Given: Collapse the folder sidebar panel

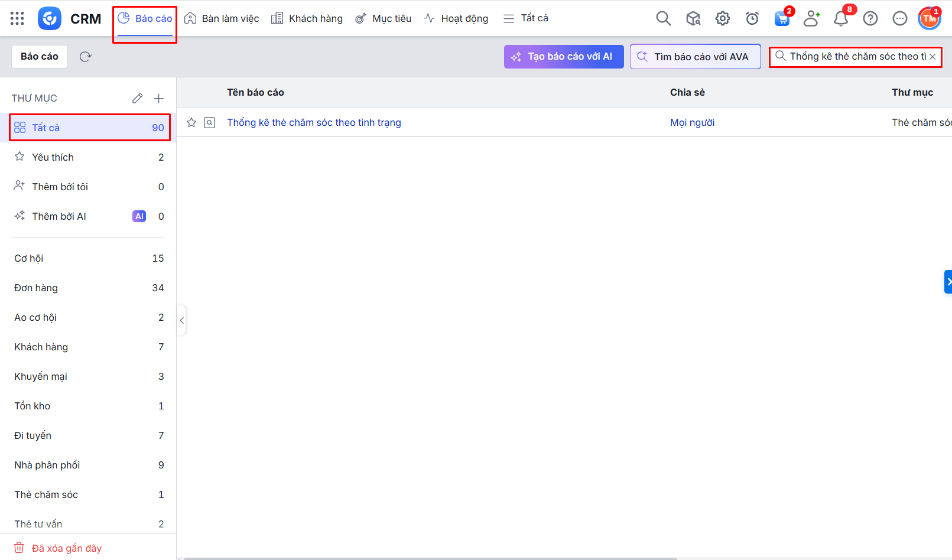Looking at the screenshot, I should coord(182,320).
